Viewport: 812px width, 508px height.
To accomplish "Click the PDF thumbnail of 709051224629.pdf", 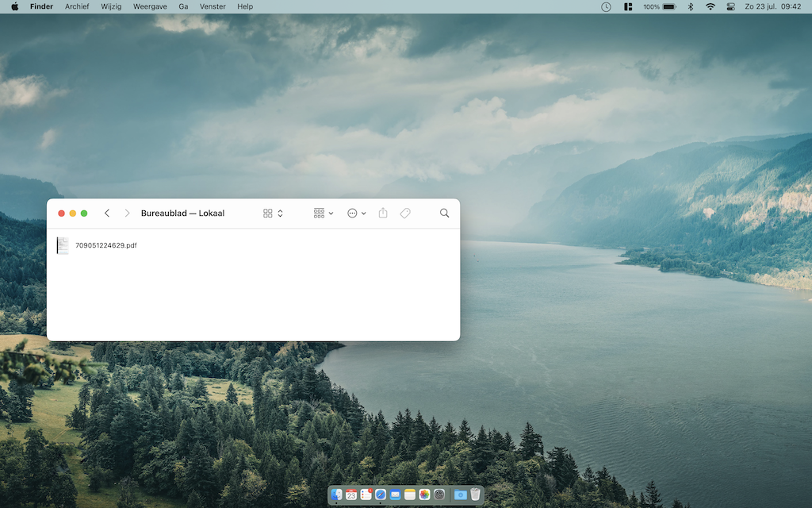I will tap(63, 245).
